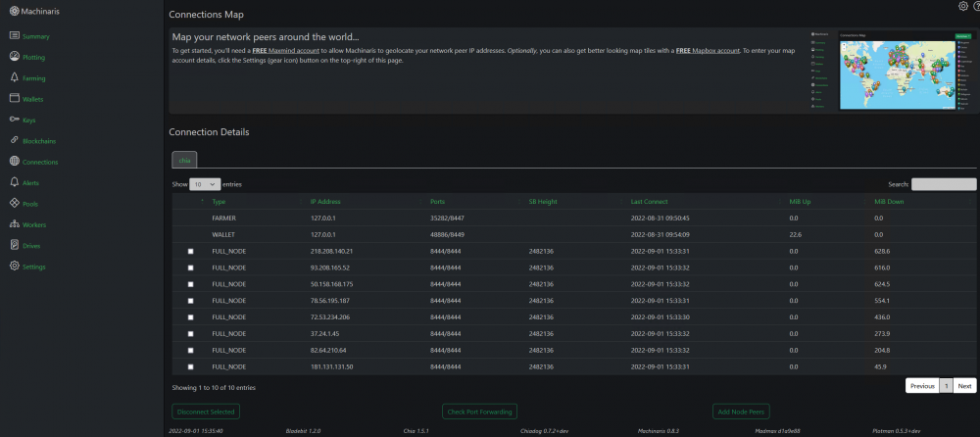Click the Disconnect Selected button
The image size is (980, 437).
206,412
